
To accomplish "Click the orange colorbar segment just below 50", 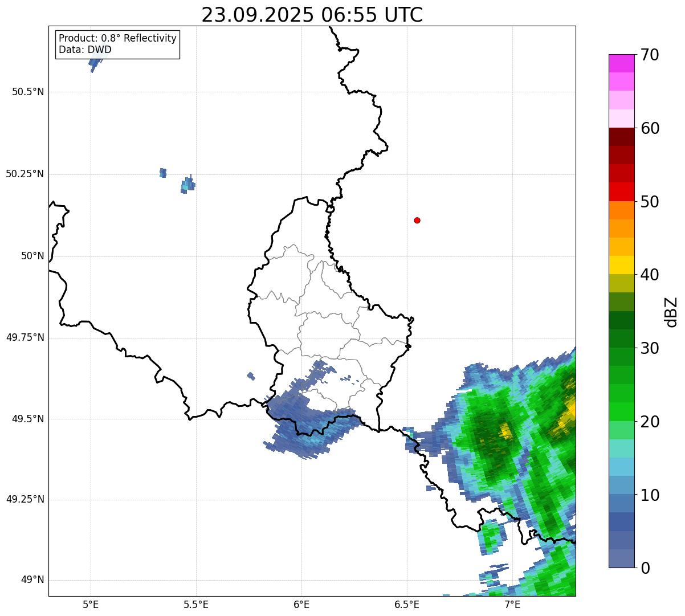I will (621, 210).
